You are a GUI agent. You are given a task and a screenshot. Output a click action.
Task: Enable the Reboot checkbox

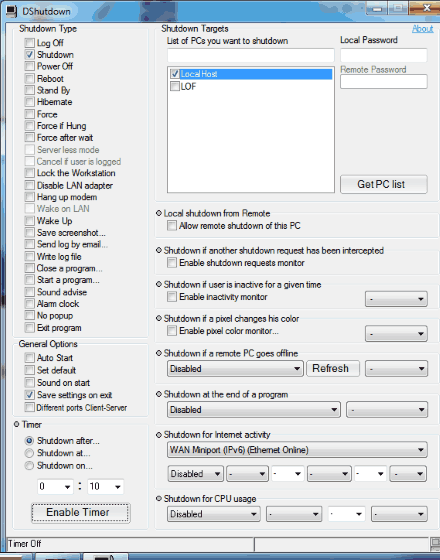[x=30, y=79]
